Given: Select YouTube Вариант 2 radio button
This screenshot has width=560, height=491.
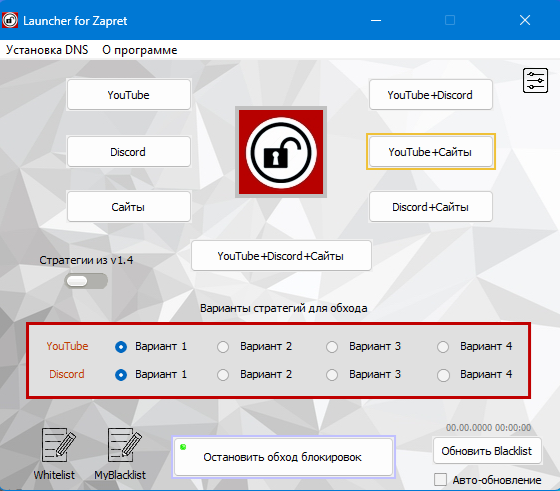Looking at the screenshot, I should pyautogui.click(x=223, y=347).
